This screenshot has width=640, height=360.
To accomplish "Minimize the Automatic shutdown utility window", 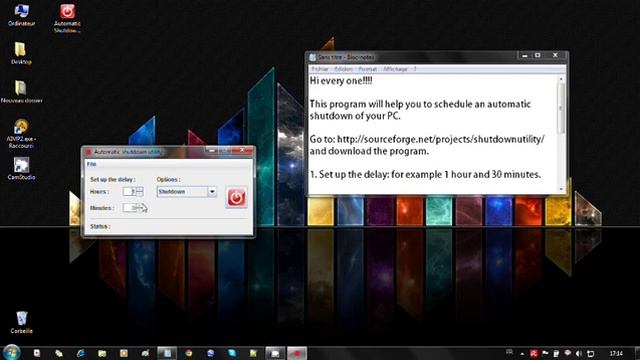I will point(211,151).
